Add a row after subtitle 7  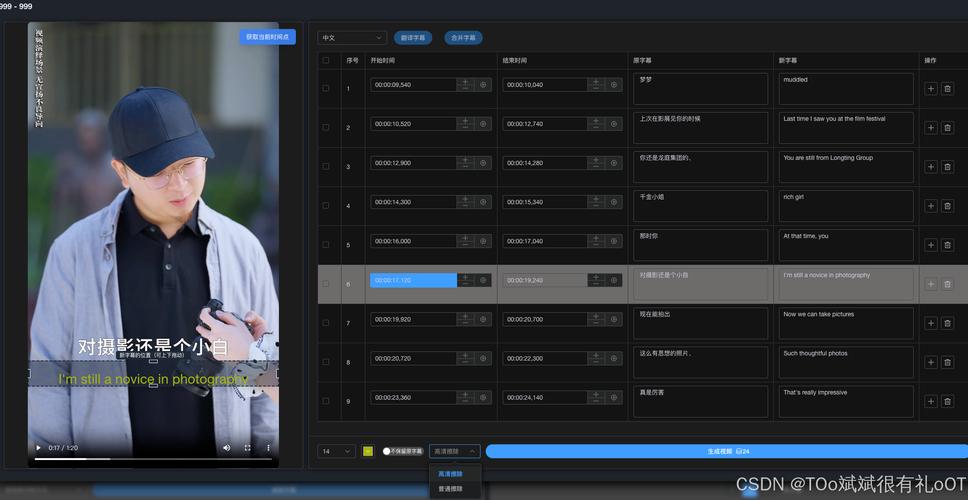(930, 324)
